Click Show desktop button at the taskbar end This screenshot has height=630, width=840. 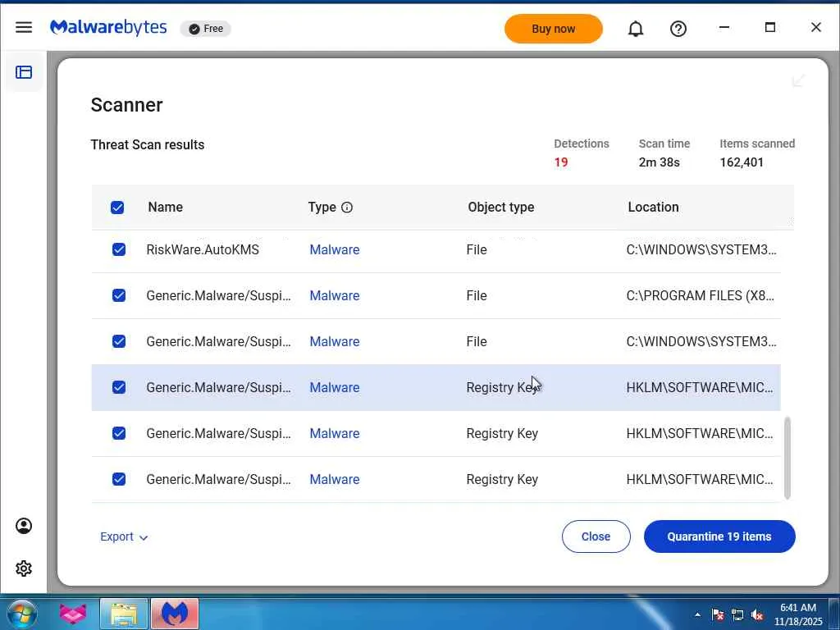coord(834,614)
